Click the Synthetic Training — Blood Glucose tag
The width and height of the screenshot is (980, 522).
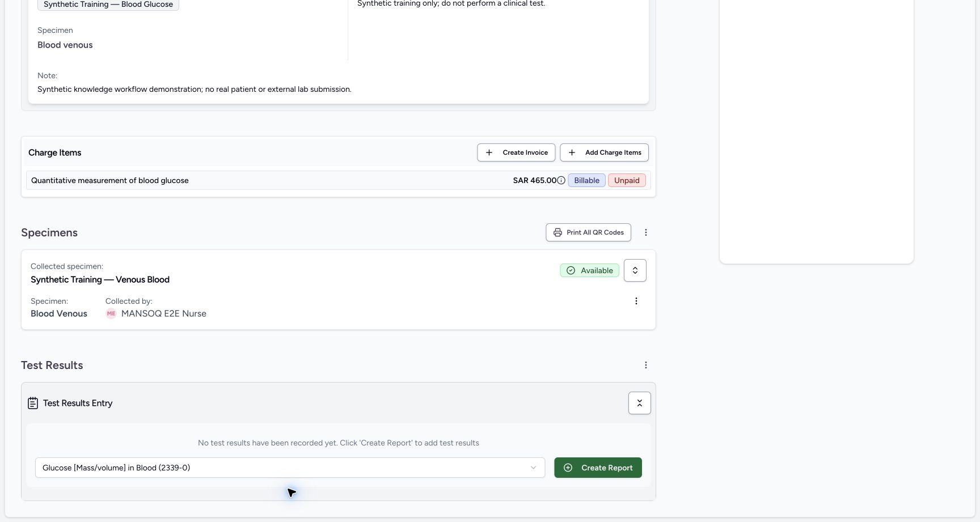click(108, 5)
